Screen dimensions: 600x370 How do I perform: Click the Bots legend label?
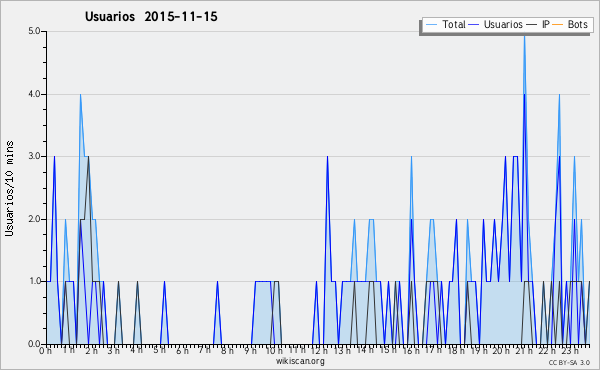[x=577, y=24]
